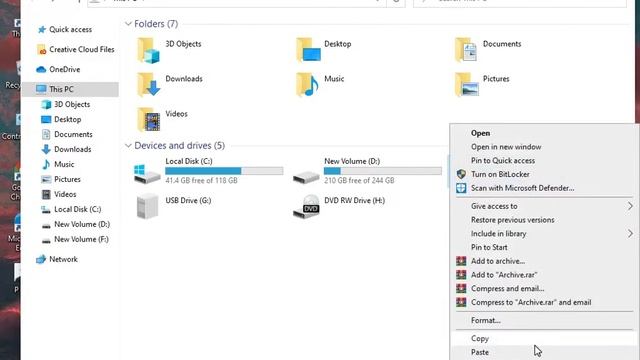This screenshot has width=640, height=360.
Task: Collapse the Devices and drives (5) section
Action: coord(128,146)
